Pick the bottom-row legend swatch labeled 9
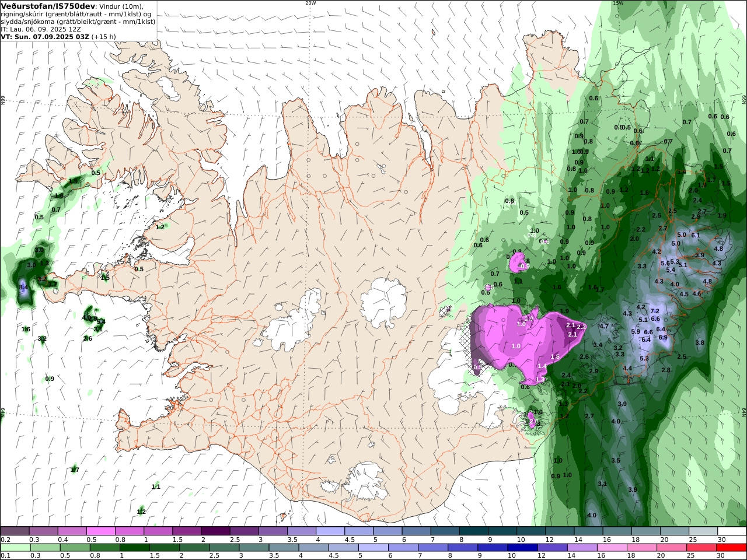747x560 pixels. tap(493, 548)
